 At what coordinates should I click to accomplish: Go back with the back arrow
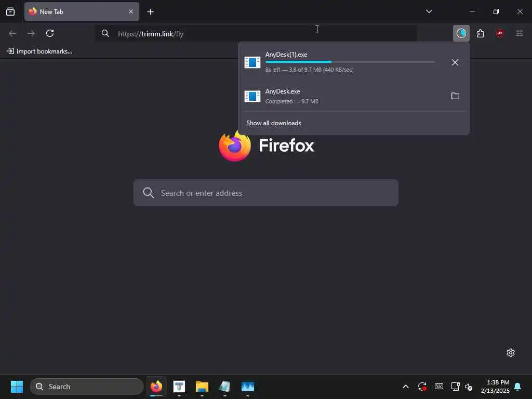tap(12, 33)
